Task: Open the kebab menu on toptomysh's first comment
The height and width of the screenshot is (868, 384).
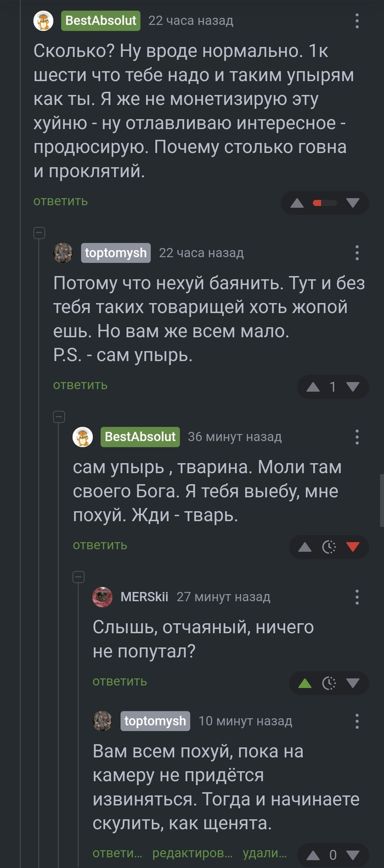Action: (357, 253)
